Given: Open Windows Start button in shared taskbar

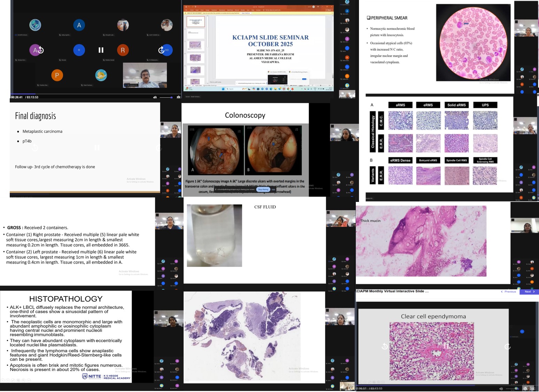Looking at the screenshot, I should click(223, 89).
